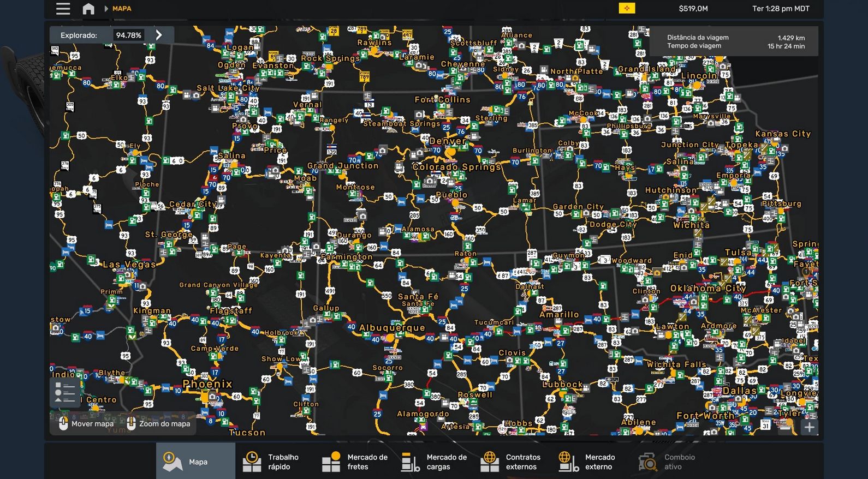
Task: Open the Comboio ativo convoy icon
Action: coord(648,462)
